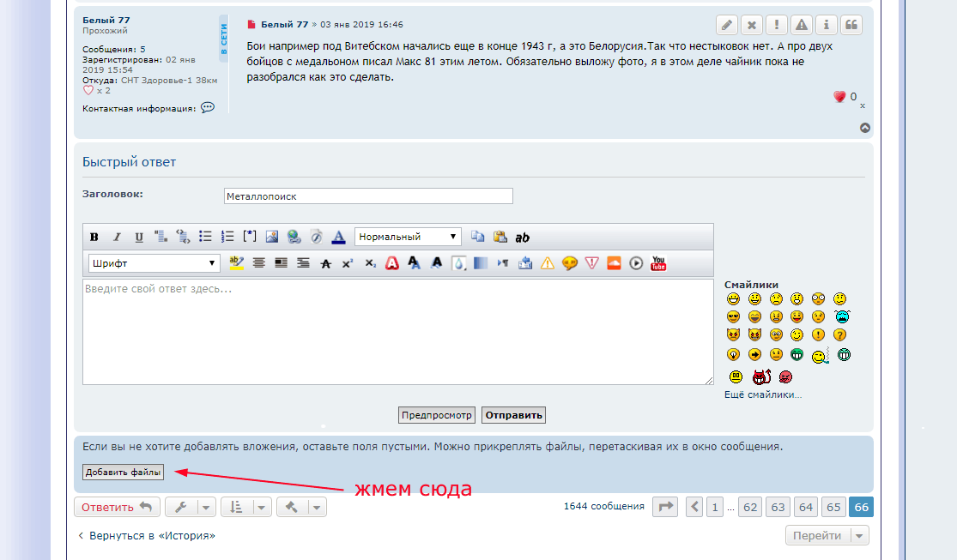Click the warn user triangle icon

click(x=801, y=25)
